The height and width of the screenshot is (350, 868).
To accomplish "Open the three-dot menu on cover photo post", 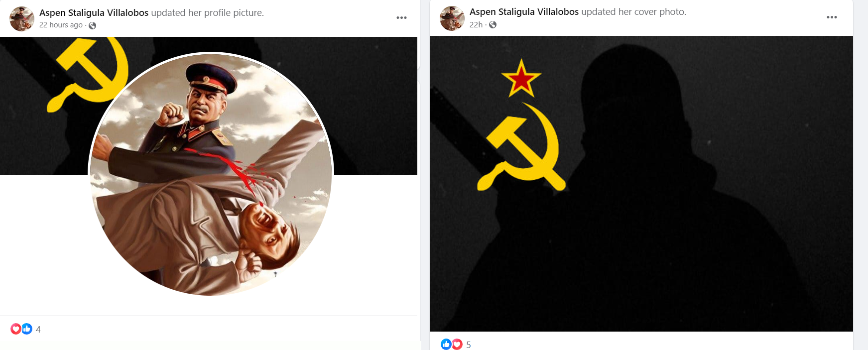I will coord(832,17).
